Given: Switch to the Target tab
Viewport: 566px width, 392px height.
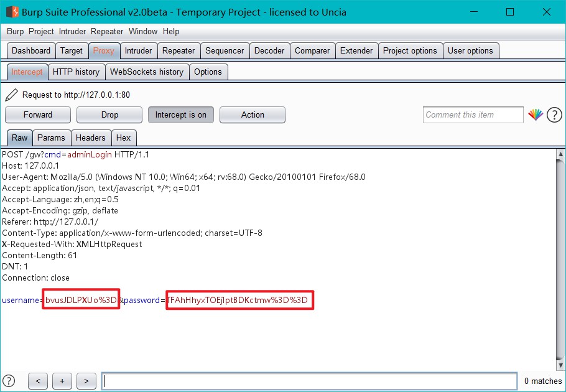Looking at the screenshot, I should point(72,51).
